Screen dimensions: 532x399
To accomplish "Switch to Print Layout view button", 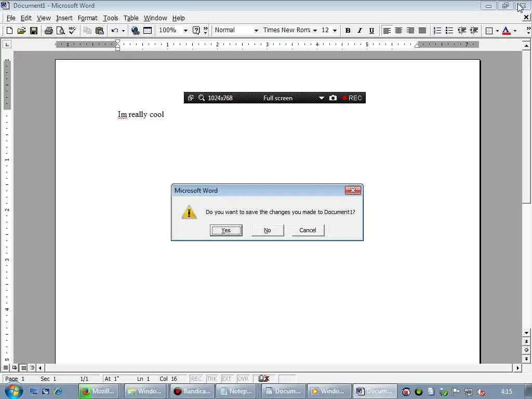I will [23, 368].
